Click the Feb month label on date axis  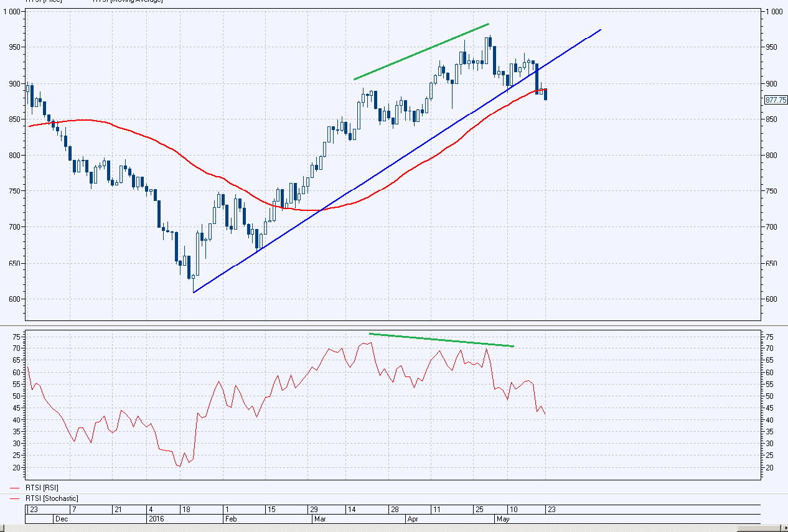[230, 518]
